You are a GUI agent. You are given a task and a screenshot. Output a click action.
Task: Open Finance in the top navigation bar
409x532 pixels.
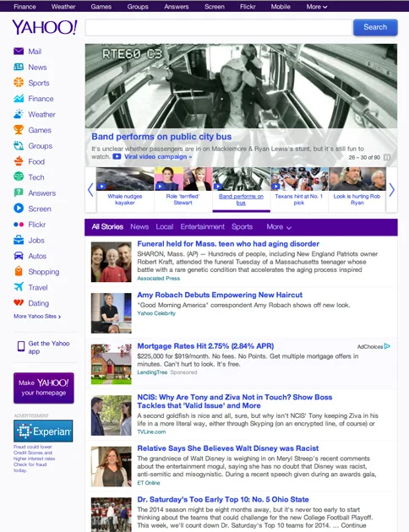25,7
